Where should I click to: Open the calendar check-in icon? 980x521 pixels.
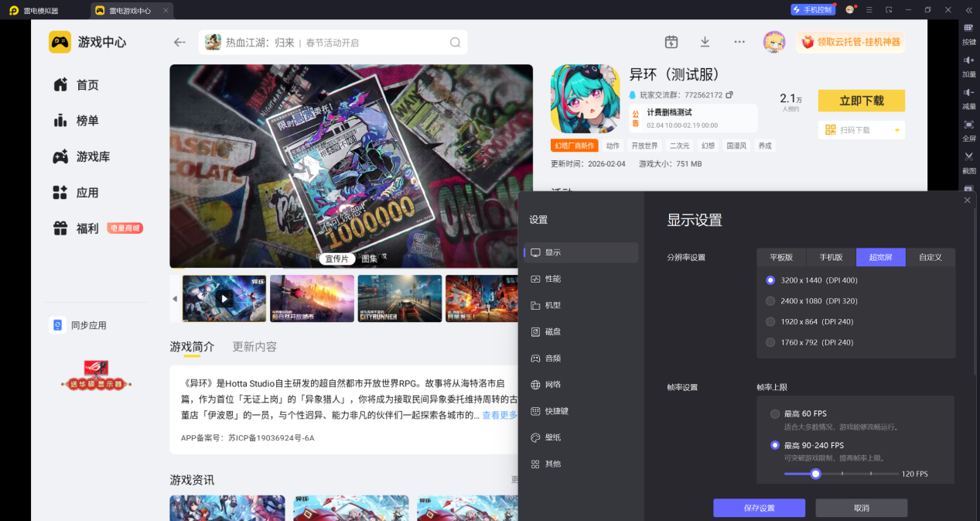671,42
